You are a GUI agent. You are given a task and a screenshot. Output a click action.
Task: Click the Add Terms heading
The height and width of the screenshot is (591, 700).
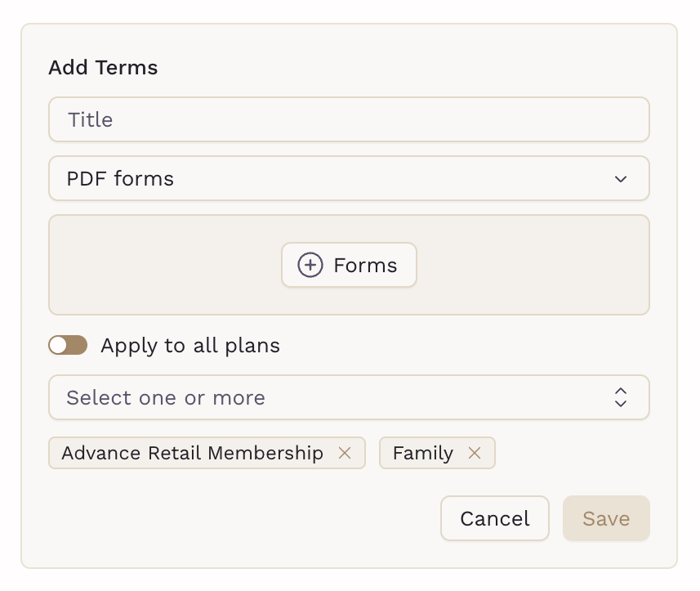click(x=103, y=68)
